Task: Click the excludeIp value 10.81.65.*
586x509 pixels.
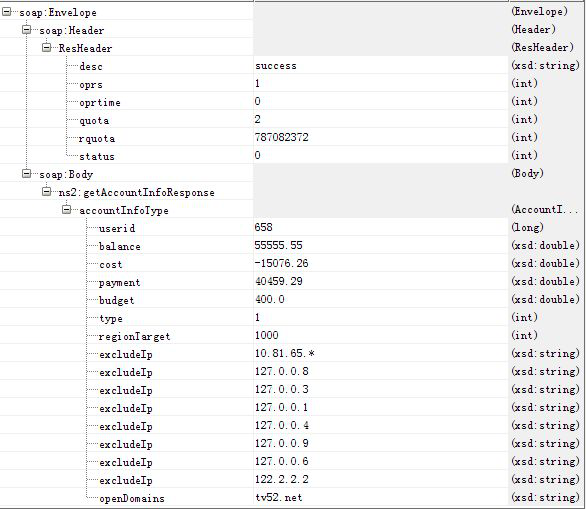Action: click(x=285, y=353)
